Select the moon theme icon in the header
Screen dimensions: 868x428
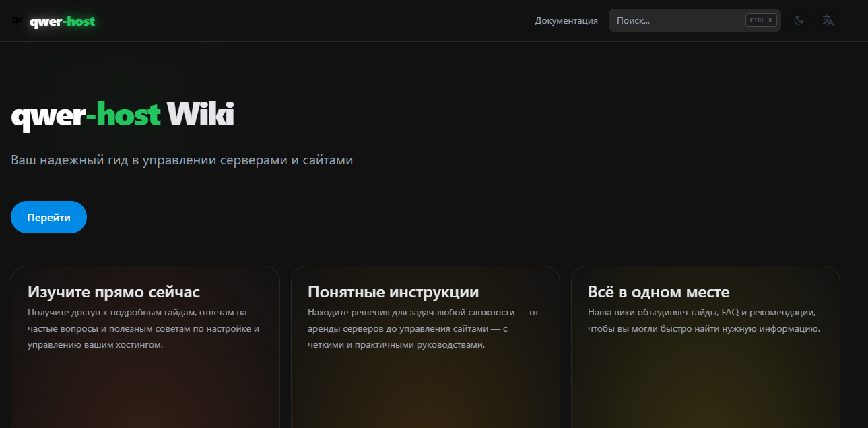(x=799, y=20)
